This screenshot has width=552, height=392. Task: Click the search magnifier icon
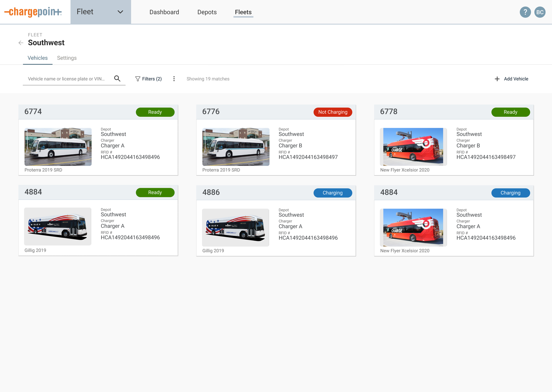(x=117, y=78)
